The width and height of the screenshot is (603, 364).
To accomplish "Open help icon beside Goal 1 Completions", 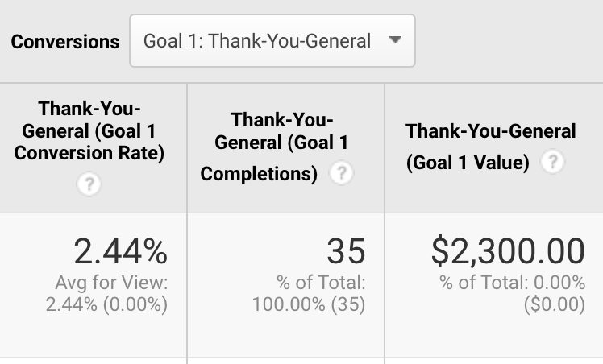I will (342, 173).
